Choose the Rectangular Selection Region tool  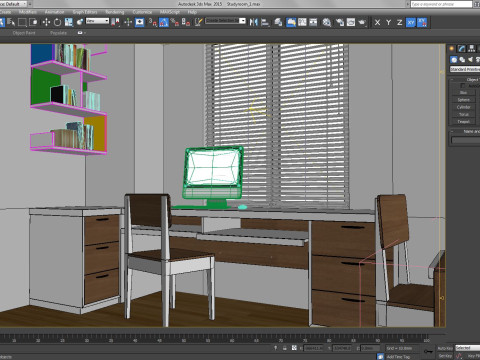pyautogui.click(x=22, y=22)
